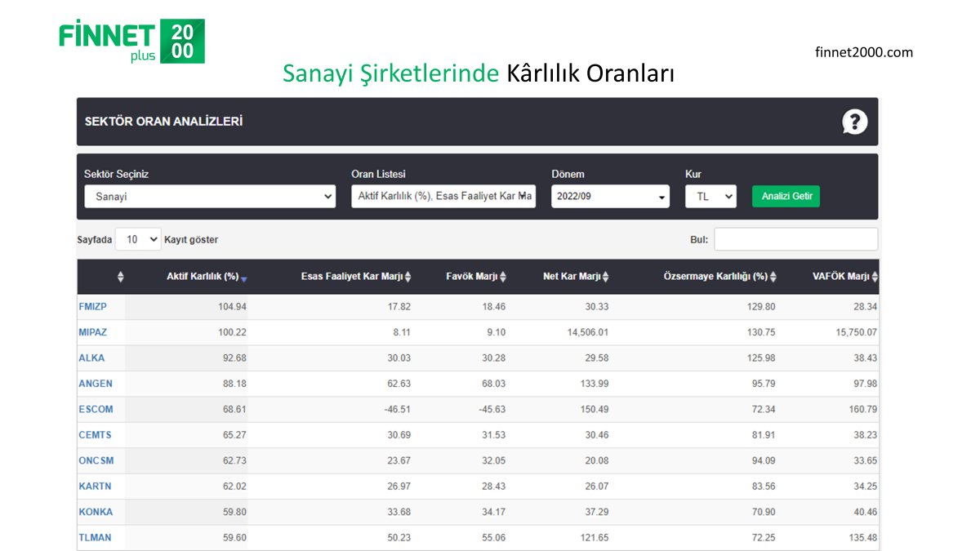
Task: Open the Sektör Seçiniz dropdown showing Sanayi
Action: 210,197
